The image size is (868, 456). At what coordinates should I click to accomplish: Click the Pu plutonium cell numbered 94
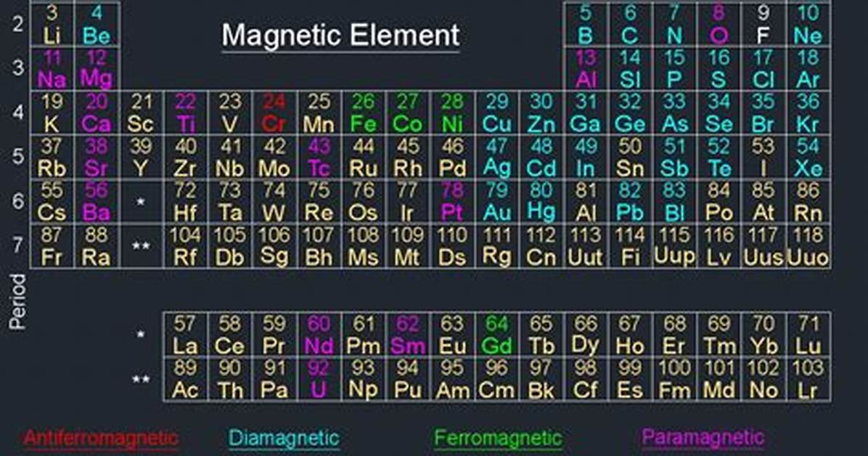pos(408,379)
